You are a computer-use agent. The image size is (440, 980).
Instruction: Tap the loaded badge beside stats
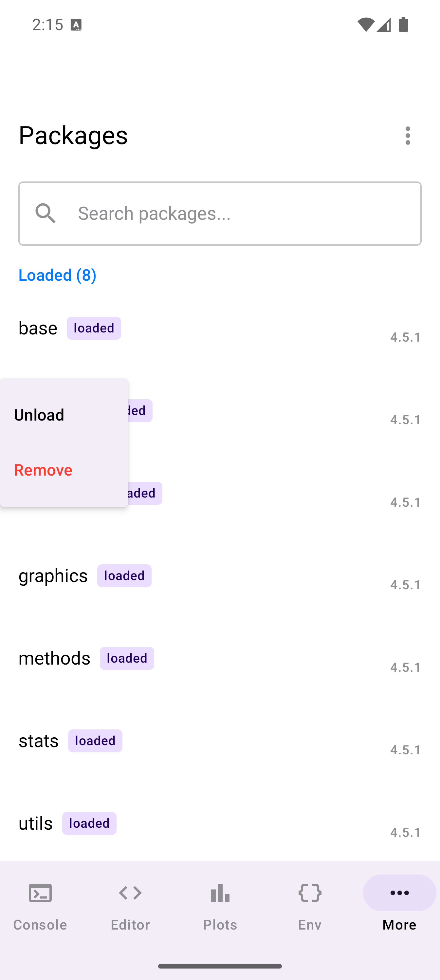pyautogui.click(x=95, y=741)
